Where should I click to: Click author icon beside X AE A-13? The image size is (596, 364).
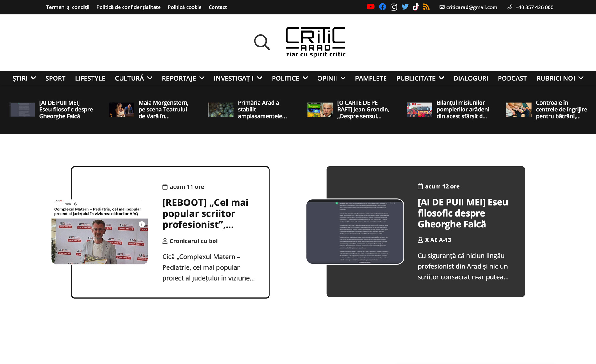pyautogui.click(x=420, y=240)
